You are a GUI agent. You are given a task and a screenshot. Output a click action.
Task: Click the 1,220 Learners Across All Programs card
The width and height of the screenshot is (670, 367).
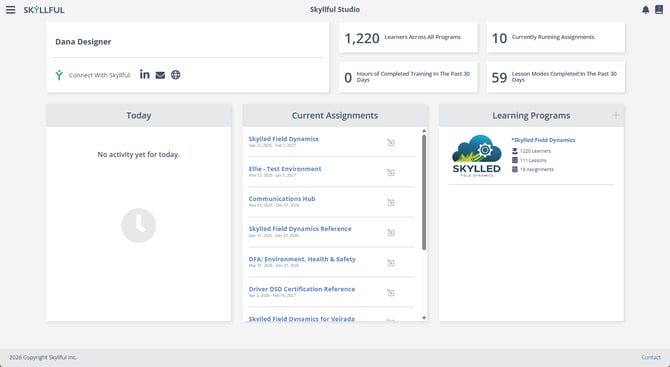click(408, 38)
